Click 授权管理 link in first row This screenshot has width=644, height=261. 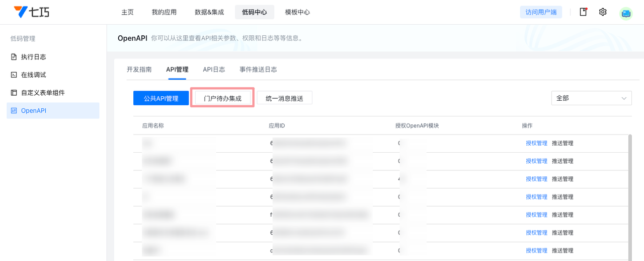pos(536,143)
